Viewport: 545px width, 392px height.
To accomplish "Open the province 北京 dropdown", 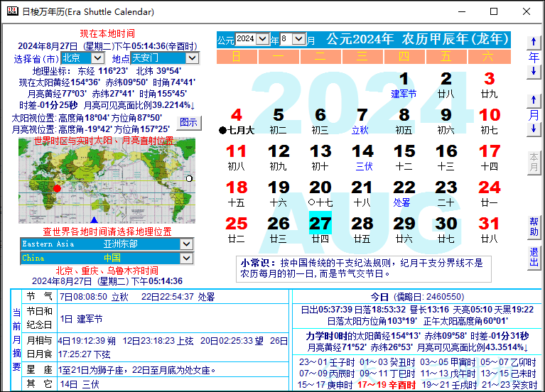I will [97, 58].
